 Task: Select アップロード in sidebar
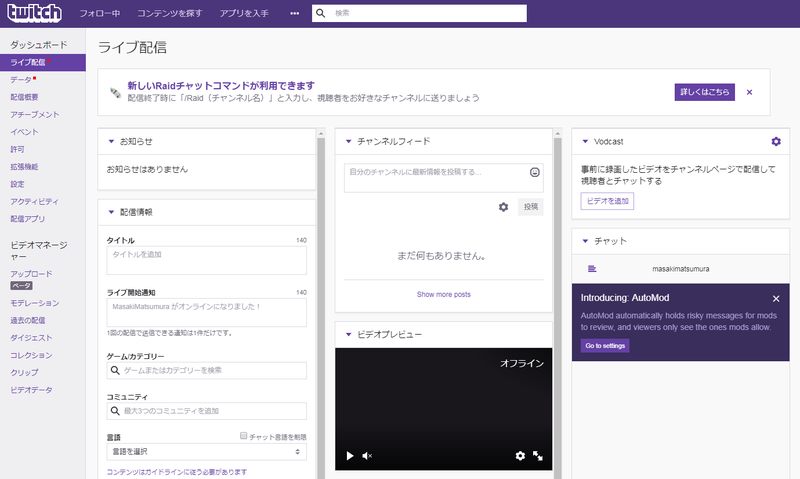click(x=31, y=274)
